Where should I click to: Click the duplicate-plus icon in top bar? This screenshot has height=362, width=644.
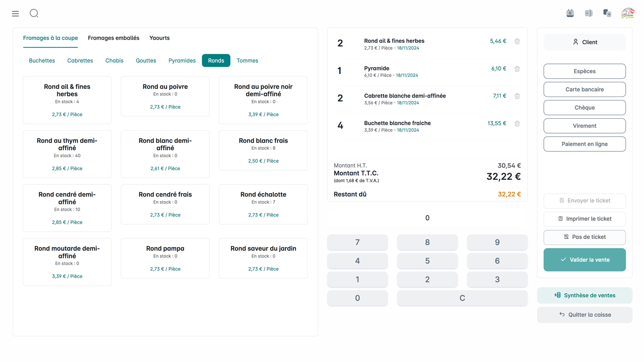pos(607,14)
